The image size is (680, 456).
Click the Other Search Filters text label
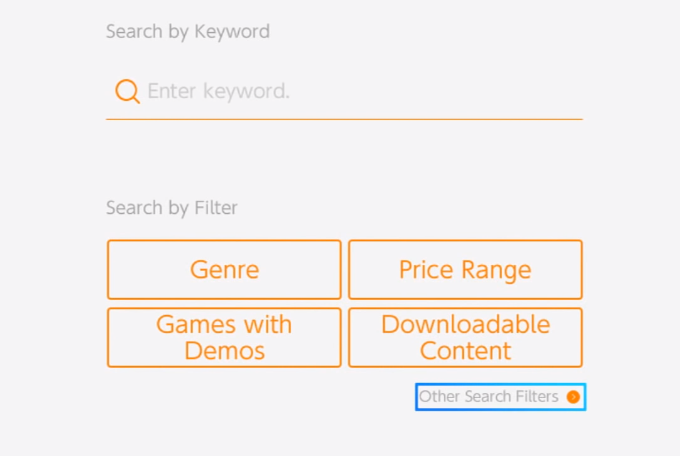tap(488, 397)
